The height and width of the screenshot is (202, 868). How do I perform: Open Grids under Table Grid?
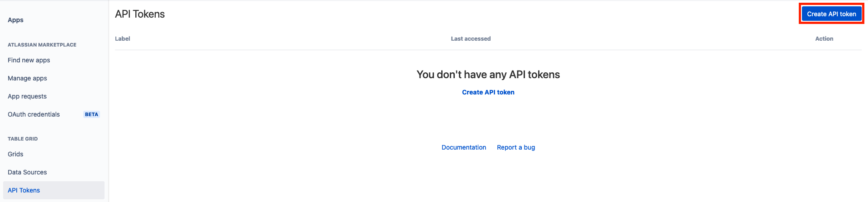[x=15, y=154]
